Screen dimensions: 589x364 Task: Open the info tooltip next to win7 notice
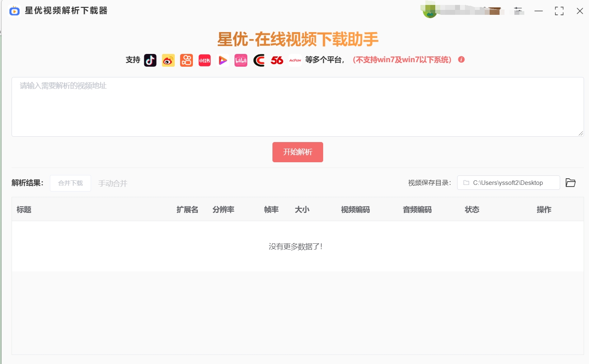[461, 59]
